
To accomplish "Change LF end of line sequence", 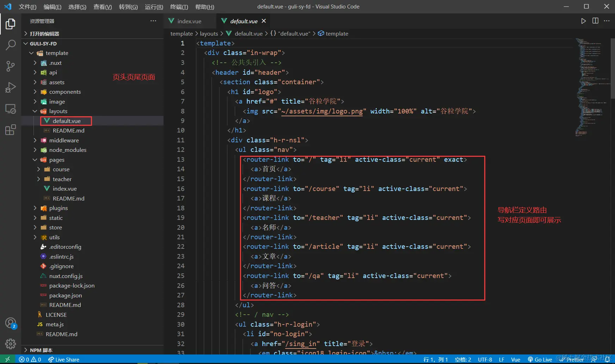I will pyautogui.click(x=502, y=359).
